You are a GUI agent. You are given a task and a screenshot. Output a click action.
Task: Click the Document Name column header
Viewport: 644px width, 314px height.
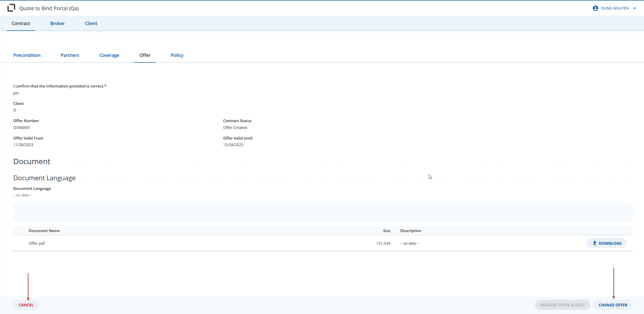[44, 231]
